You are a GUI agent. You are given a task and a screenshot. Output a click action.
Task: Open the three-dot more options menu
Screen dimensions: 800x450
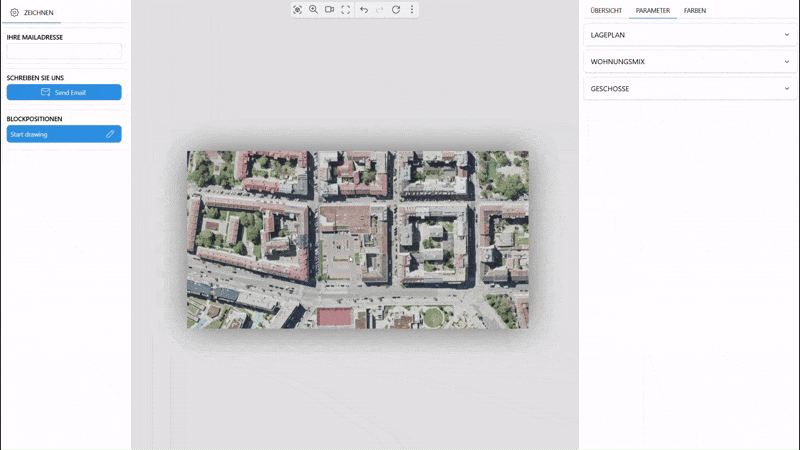[x=412, y=10]
